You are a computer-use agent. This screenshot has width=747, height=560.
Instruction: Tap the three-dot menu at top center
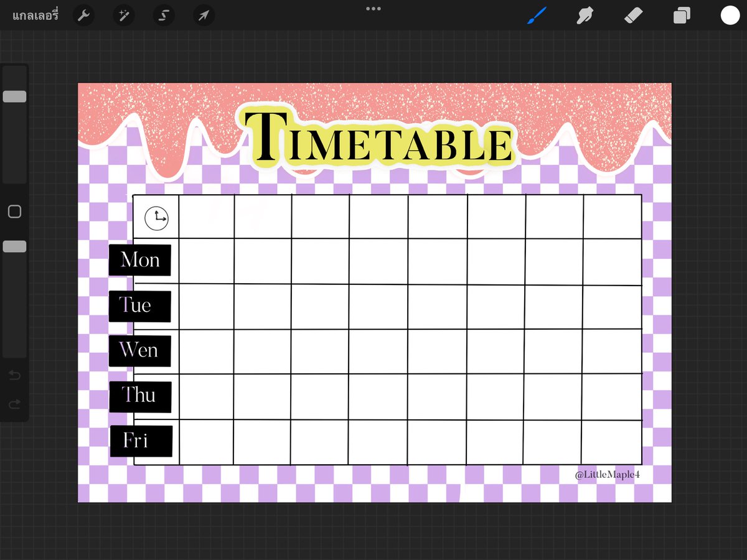click(374, 9)
